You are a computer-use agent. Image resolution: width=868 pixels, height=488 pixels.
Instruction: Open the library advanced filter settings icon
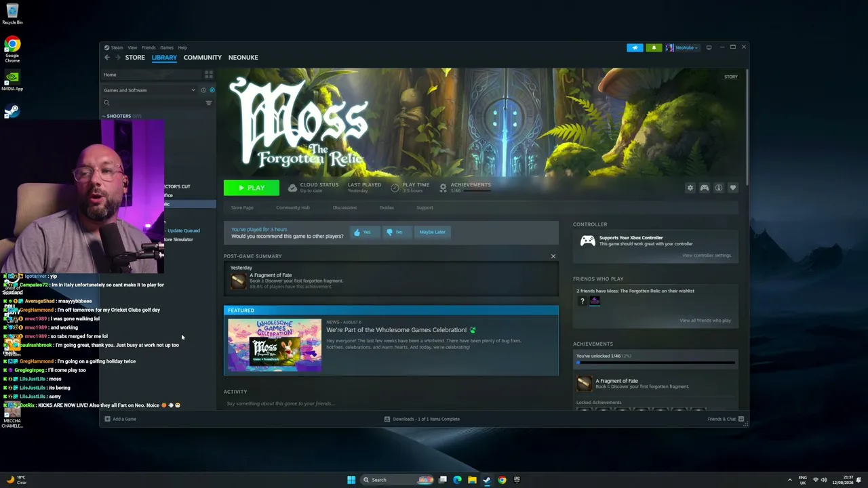tap(209, 103)
